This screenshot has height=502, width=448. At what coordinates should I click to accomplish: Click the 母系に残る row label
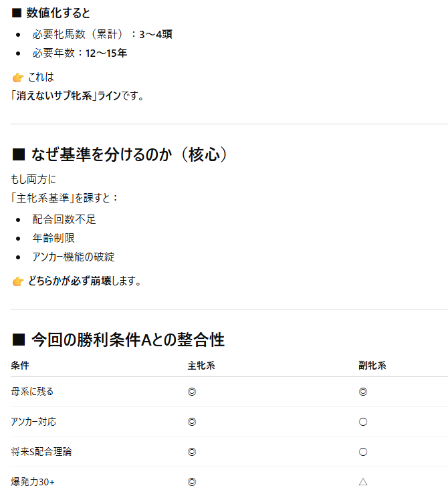click(32, 392)
